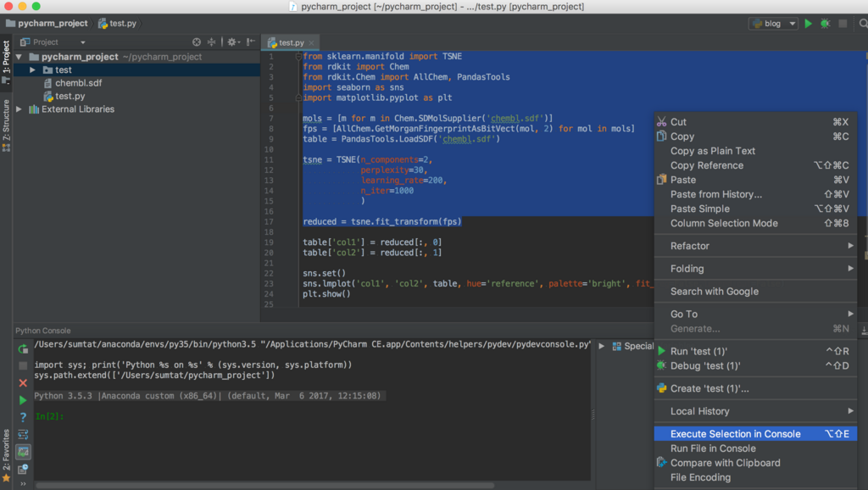
Task: Choose Paste from the context menu
Action: (x=755, y=180)
